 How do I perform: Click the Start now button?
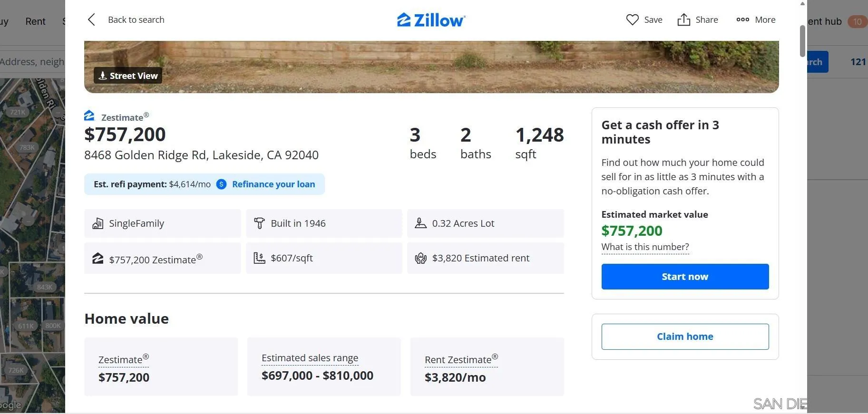click(x=684, y=276)
